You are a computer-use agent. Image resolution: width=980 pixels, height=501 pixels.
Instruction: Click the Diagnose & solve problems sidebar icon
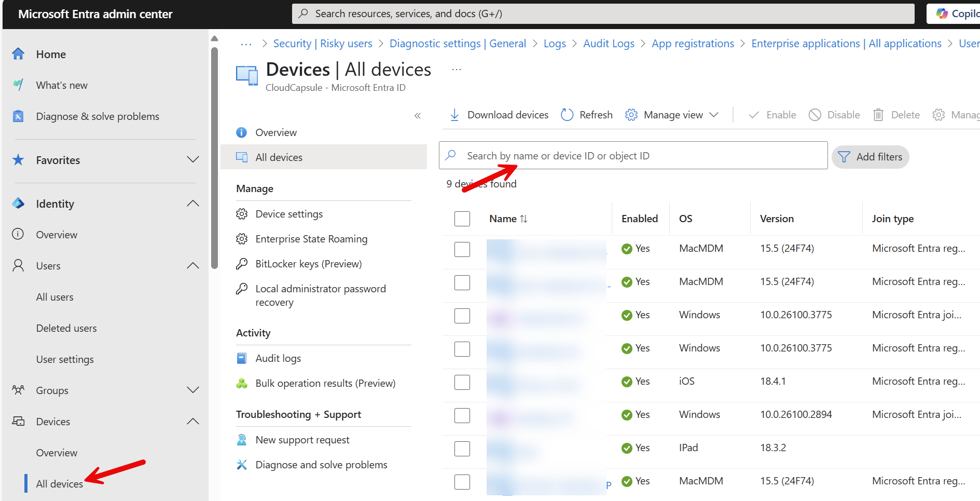18,116
